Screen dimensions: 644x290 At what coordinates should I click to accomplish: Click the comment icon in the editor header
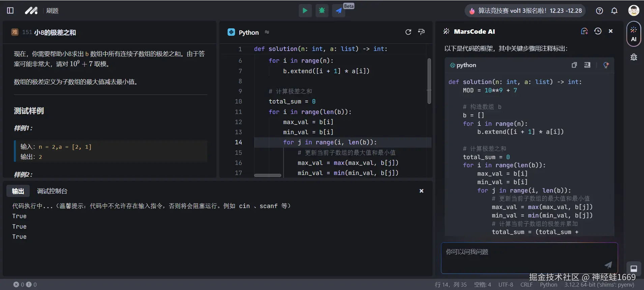(x=421, y=32)
